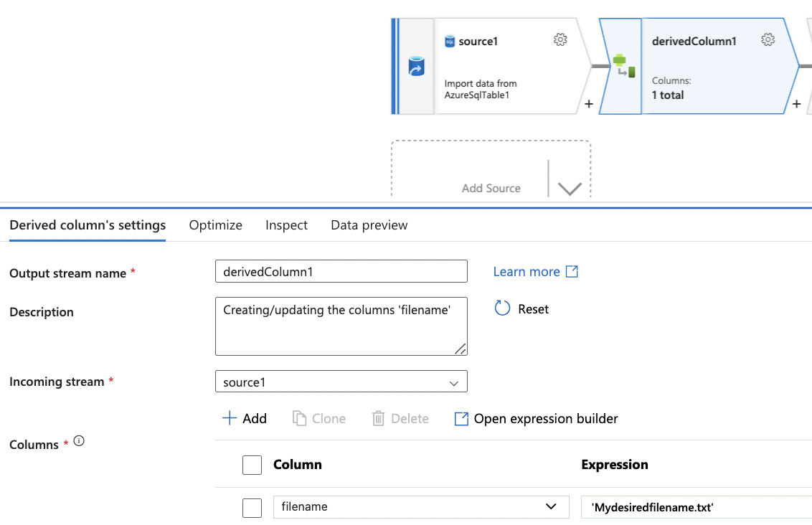Follow the Learn more link
Image resolution: width=812 pixels, height=525 pixels.
point(527,271)
